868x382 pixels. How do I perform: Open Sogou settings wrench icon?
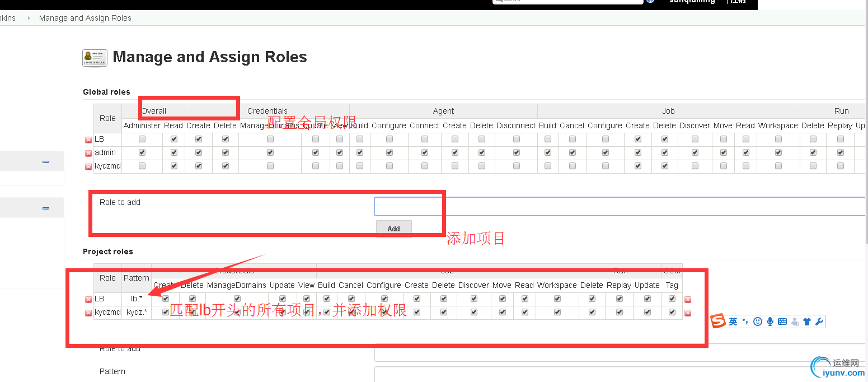[x=819, y=322]
